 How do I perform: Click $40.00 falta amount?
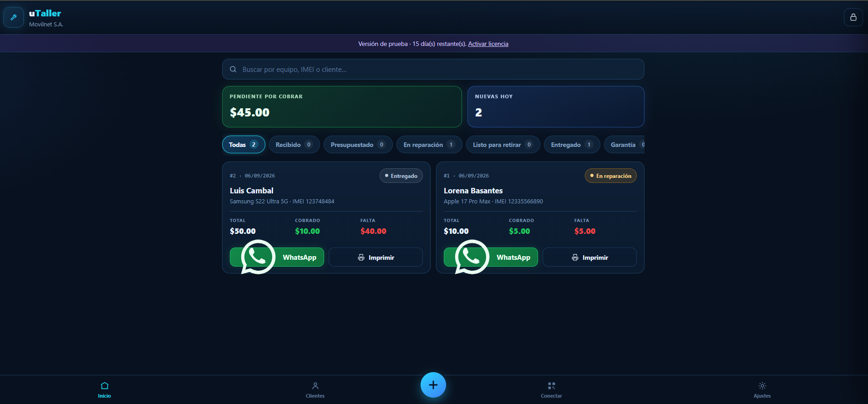click(373, 231)
